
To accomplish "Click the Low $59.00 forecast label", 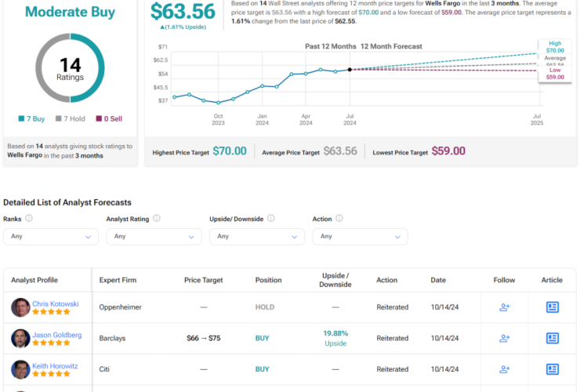I will point(555,74).
